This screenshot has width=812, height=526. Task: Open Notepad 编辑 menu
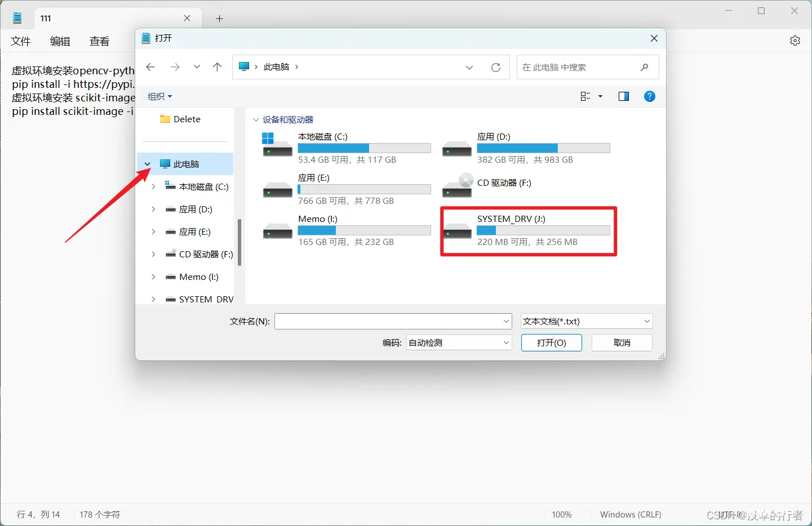pos(60,41)
